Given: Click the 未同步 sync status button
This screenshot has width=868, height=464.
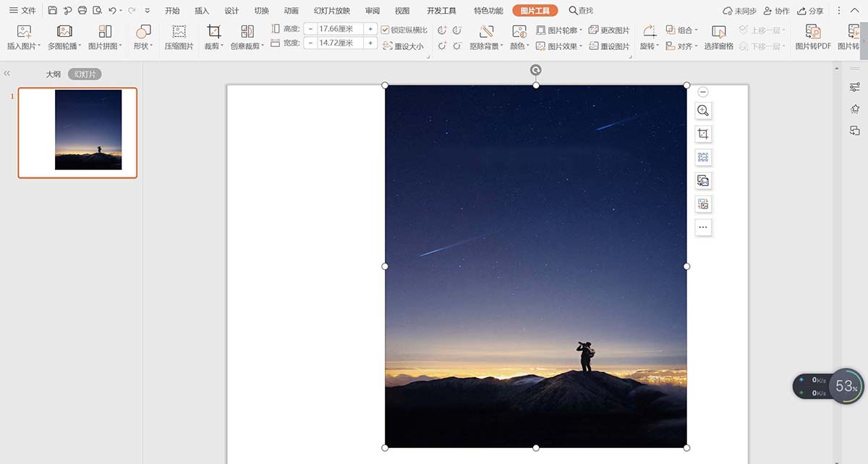Looking at the screenshot, I should point(739,11).
